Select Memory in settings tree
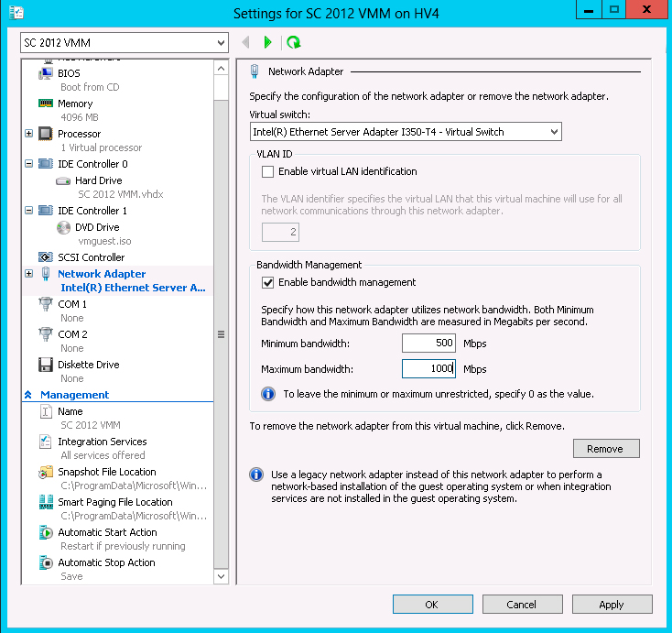672x633 pixels. (75, 104)
